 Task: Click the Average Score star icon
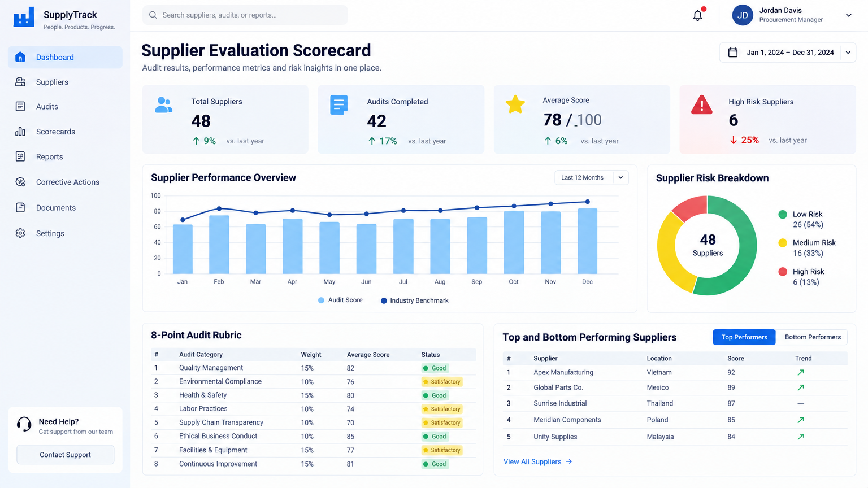pos(515,104)
